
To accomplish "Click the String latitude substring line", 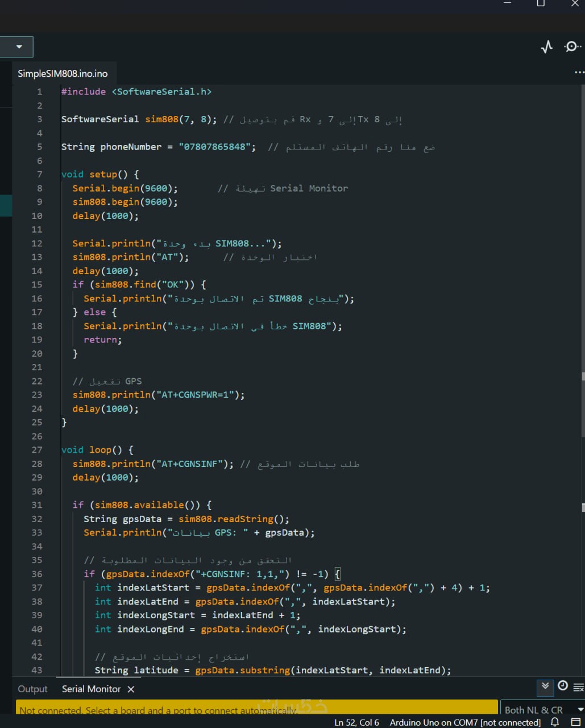I will point(273,670).
